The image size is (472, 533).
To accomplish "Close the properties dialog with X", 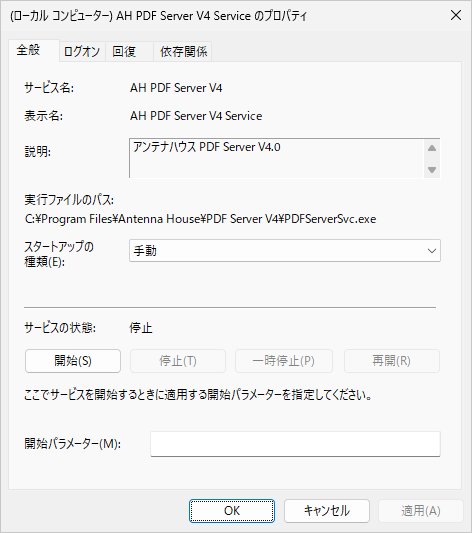I will (456, 15).
